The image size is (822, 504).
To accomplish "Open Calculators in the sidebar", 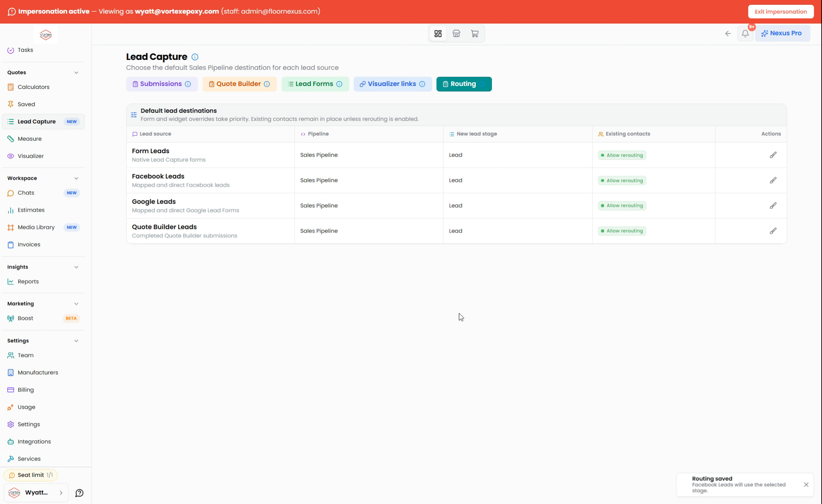I will (x=43, y=87).
